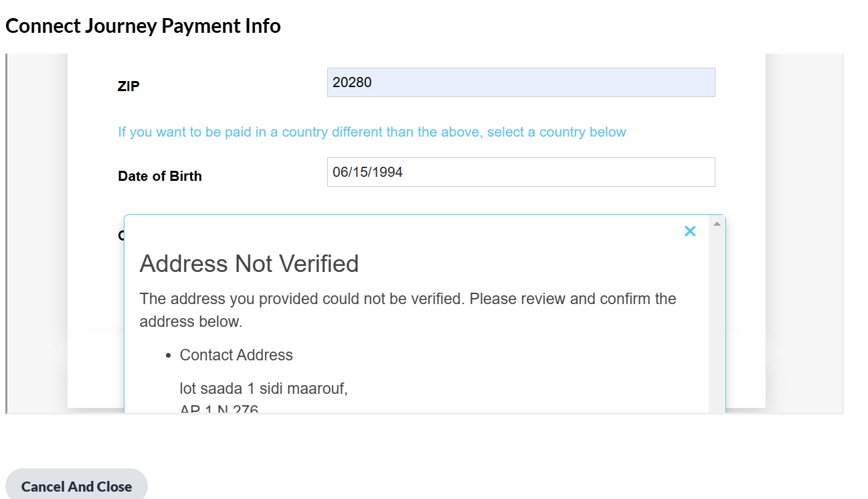
Task: Close the Address Not Verified dialog
Action: [x=690, y=231]
